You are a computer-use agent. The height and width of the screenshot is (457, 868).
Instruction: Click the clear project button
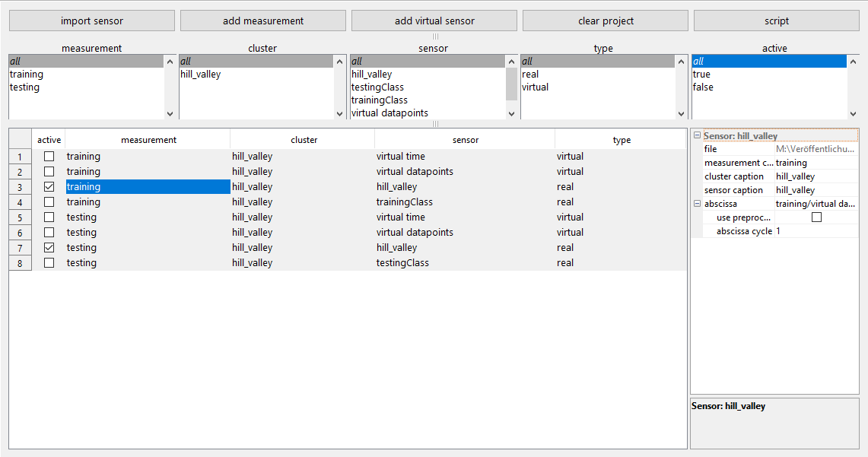coord(606,21)
